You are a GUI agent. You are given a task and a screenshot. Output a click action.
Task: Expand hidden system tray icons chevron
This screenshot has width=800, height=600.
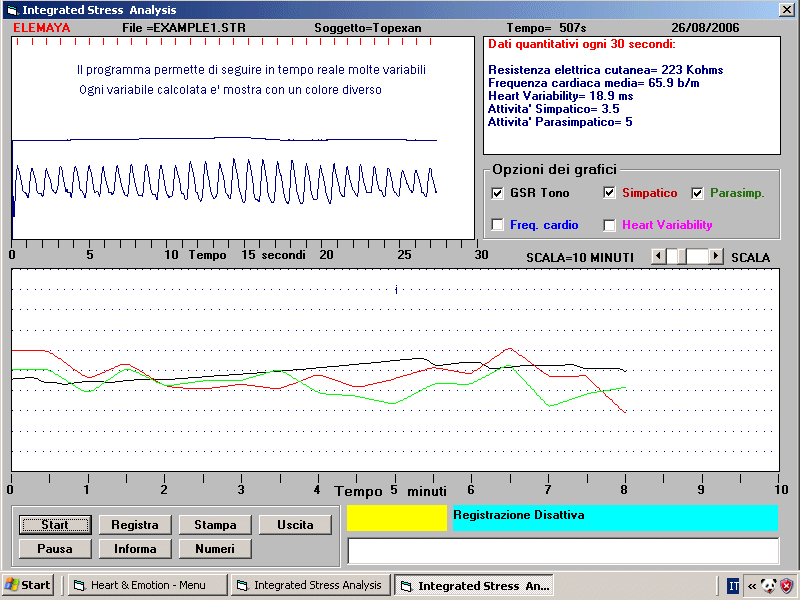[x=751, y=585]
